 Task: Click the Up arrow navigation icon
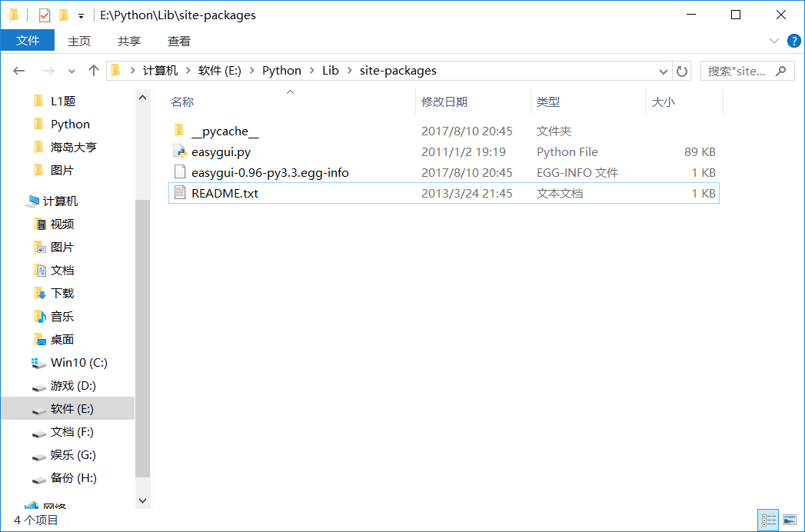pos(94,71)
